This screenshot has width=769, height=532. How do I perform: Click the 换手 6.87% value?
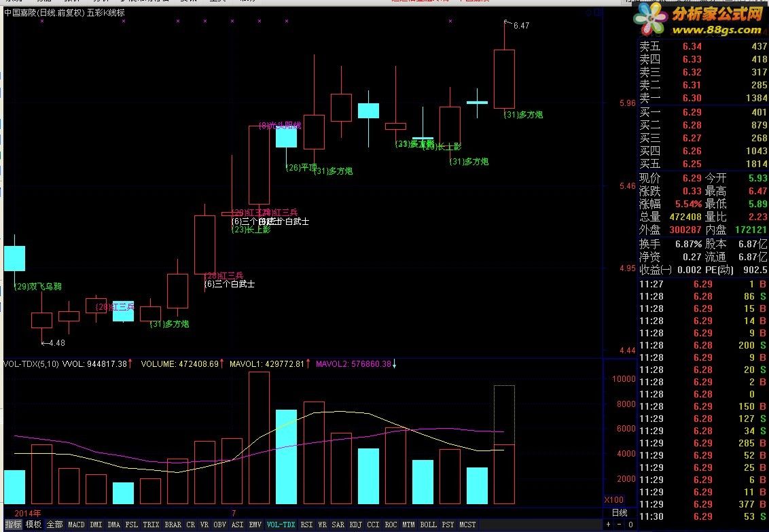(689, 244)
